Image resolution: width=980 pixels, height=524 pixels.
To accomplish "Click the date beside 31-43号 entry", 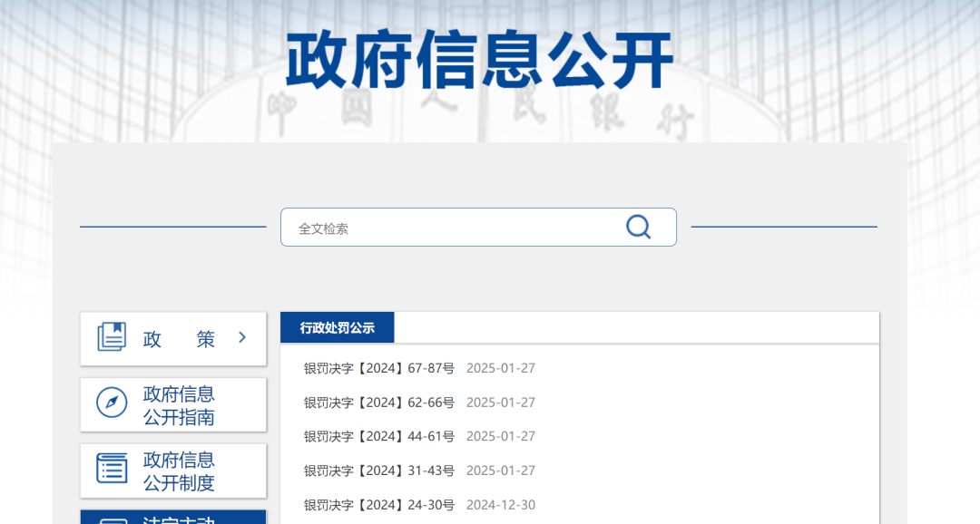I will point(501,471).
